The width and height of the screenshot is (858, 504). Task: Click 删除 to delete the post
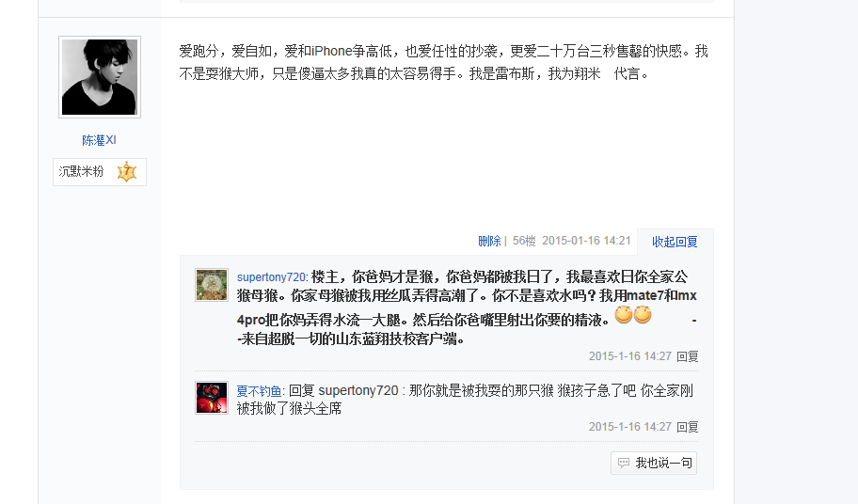489,241
